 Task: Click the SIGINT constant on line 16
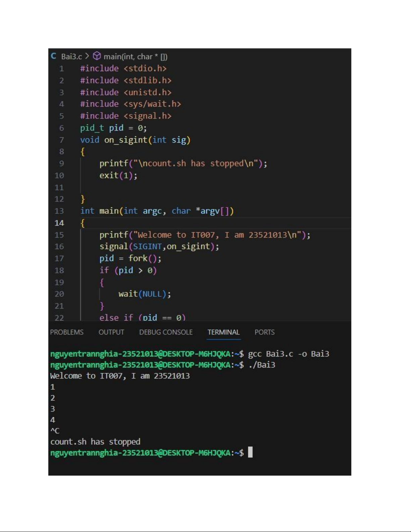click(x=147, y=247)
